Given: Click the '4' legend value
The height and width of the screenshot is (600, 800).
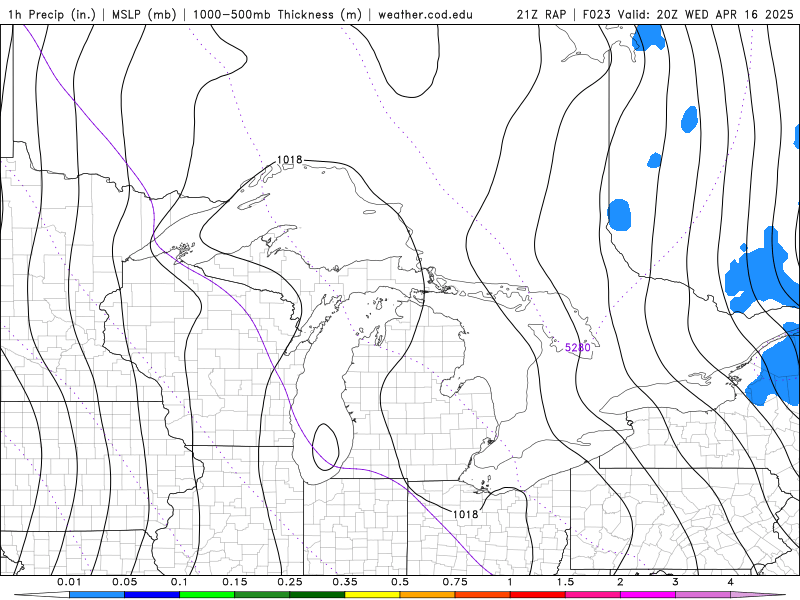Looking at the screenshot, I should click(x=731, y=582).
